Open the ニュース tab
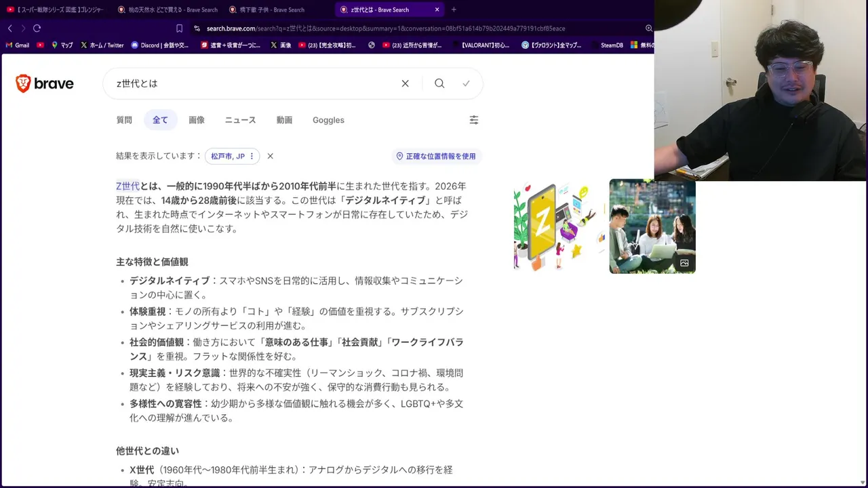This screenshot has height=488, width=868. 240,120
